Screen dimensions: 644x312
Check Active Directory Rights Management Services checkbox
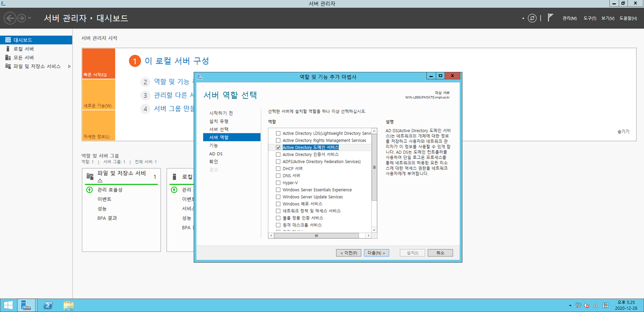tap(278, 140)
